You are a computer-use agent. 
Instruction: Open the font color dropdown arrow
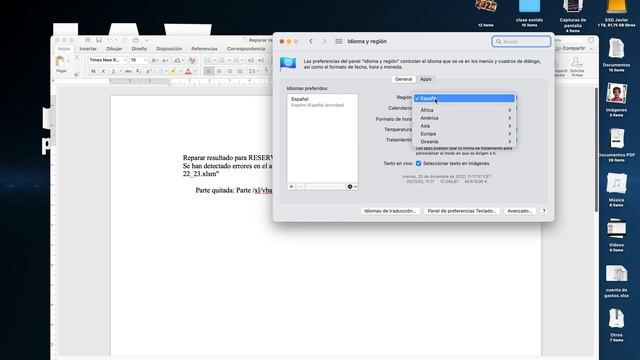(195, 72)
